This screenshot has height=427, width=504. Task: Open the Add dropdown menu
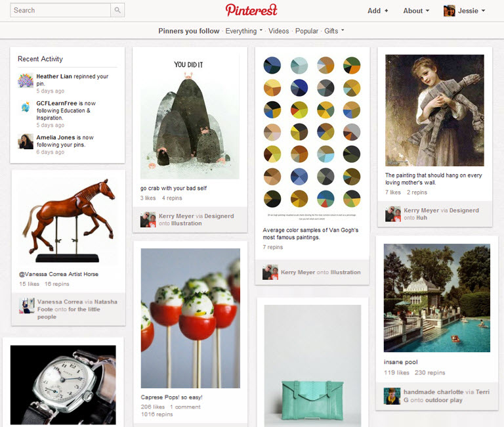pyautogui.click(x=377, y=11)
